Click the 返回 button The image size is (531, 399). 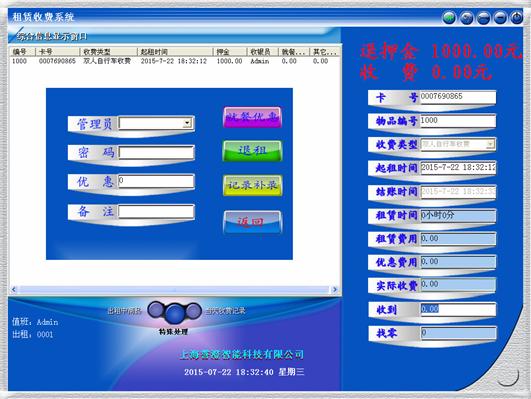(x=252, y=222)
